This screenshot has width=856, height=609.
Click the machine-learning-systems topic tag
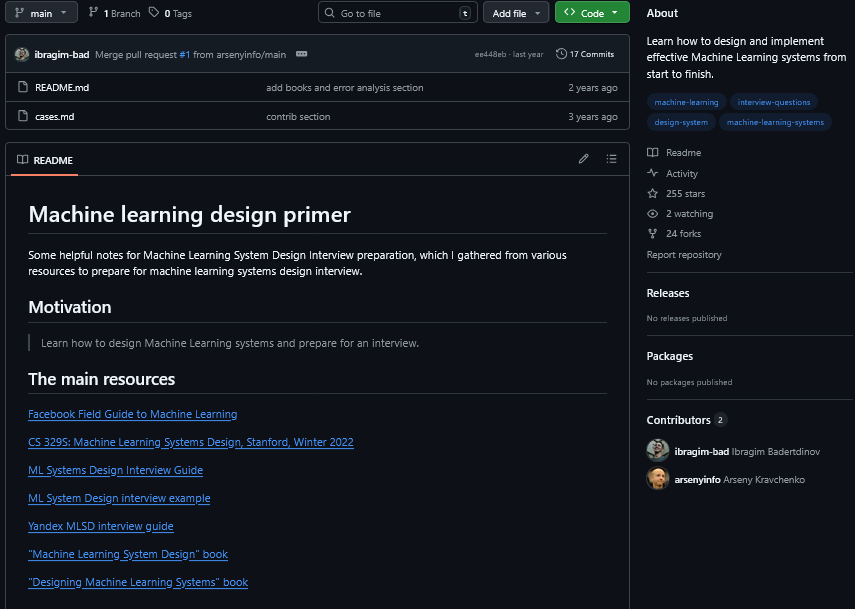775,122
